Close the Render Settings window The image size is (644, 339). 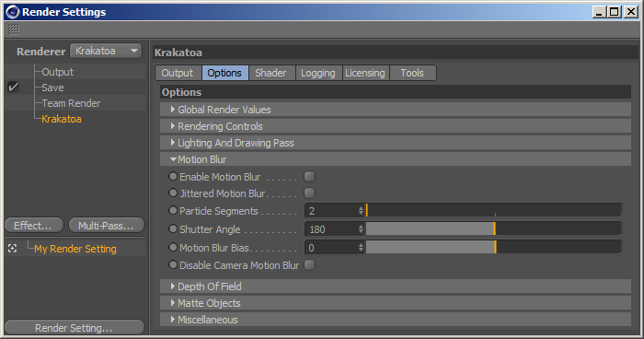pyautogui.click(x=630, y=12)
